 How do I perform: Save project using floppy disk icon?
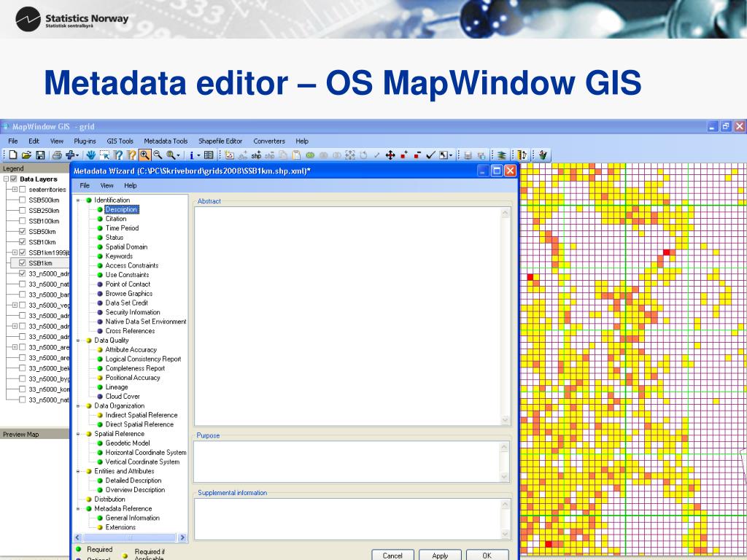pos(40,155)
